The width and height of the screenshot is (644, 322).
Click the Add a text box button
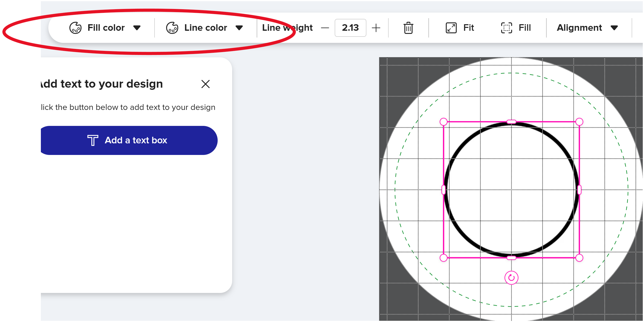coord(129,140)
